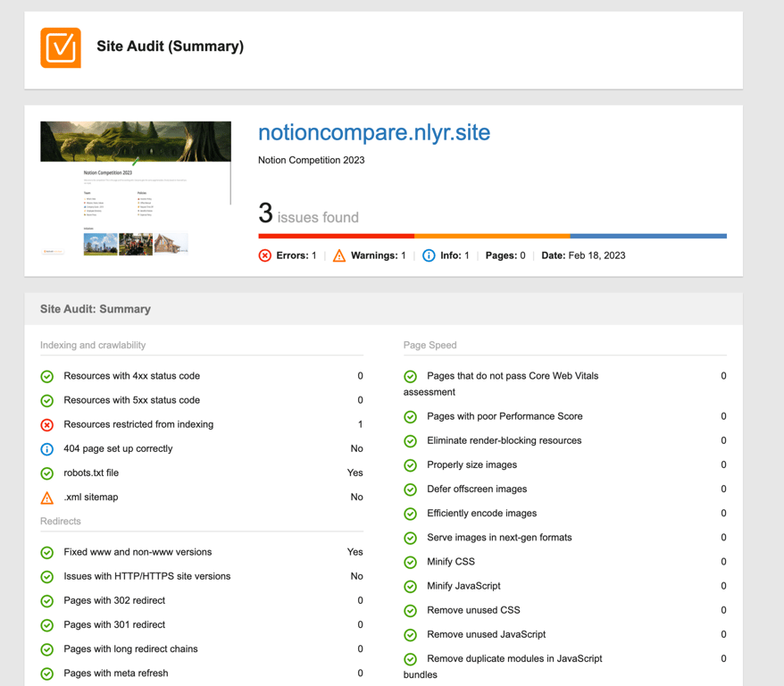Click 'Fixed www and non-www versions' text
784x686 pixels.
click(x=138, y=552)
